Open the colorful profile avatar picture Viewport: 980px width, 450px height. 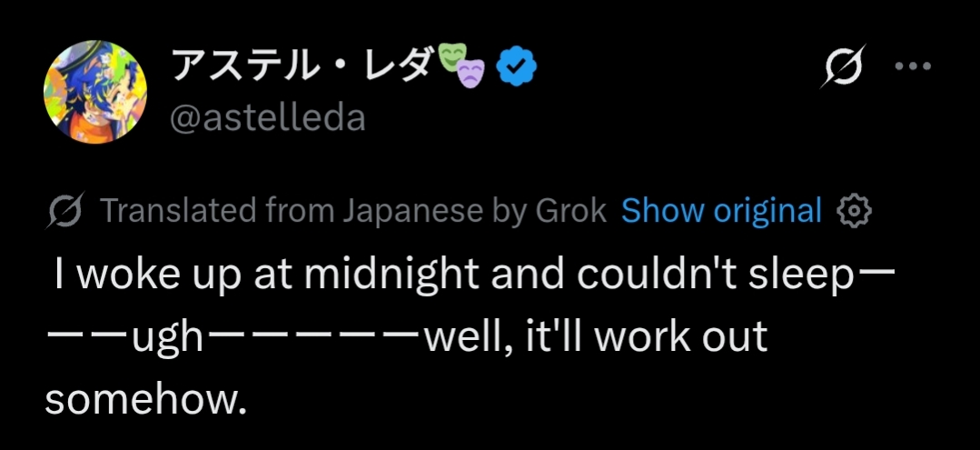click(95, 94)
